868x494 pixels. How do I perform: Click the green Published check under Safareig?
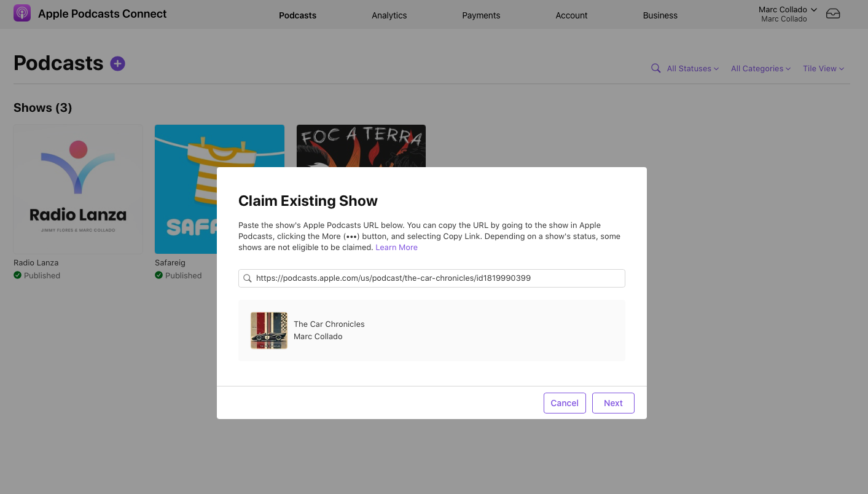coord(158,275)
